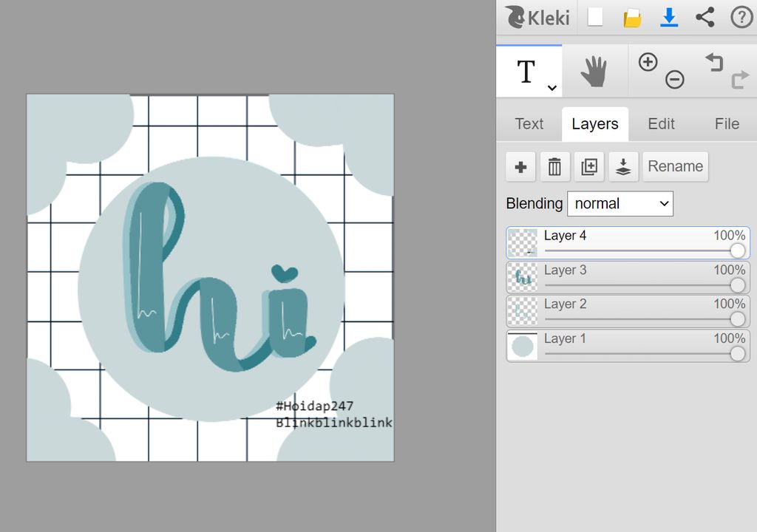Screen dimensions: 757x532
Task: Expand the tool selection chevron
Action: (551, 88)
